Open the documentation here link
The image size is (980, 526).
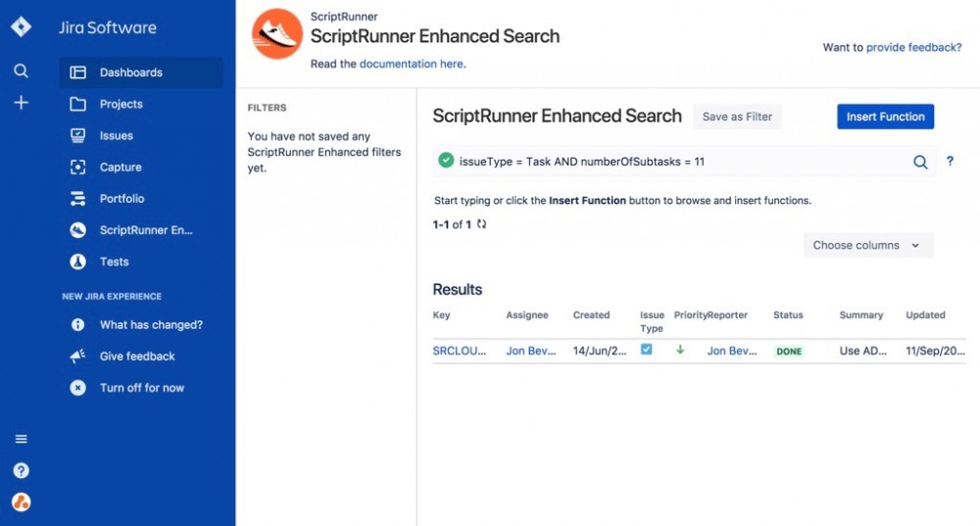click(x=412, y=65)
